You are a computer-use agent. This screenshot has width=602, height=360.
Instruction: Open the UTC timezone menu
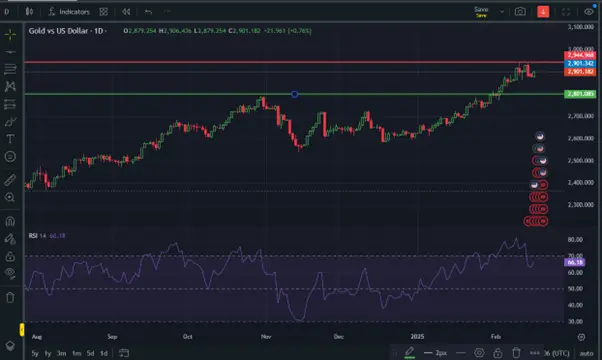pyautogui.click(x=557, y=353)
